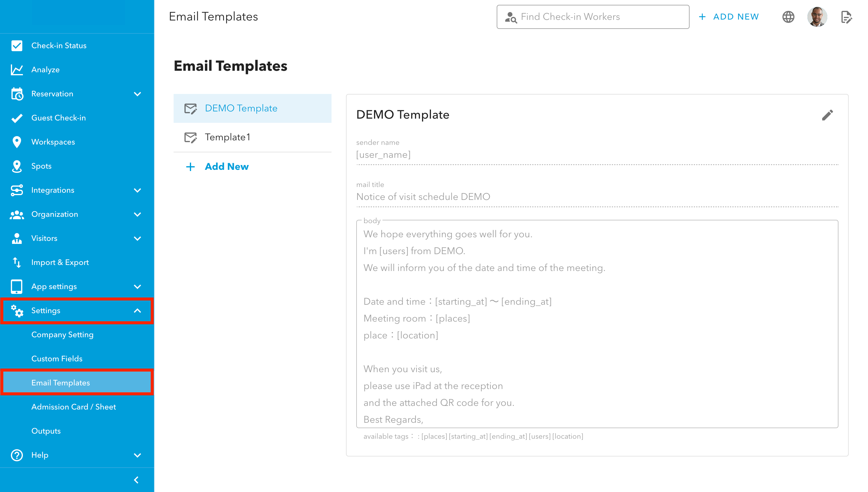This screenshot has width=868, height=492.
Task: Collapse the Settings submenu chevron
Action: coord(137,310)
